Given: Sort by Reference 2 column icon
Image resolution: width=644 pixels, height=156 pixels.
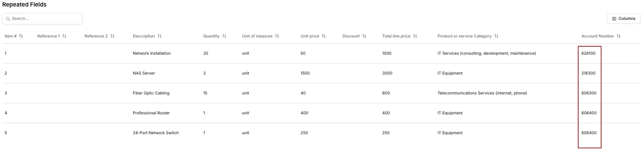Looking at the screenshot, I should click(x=112, y=36).
